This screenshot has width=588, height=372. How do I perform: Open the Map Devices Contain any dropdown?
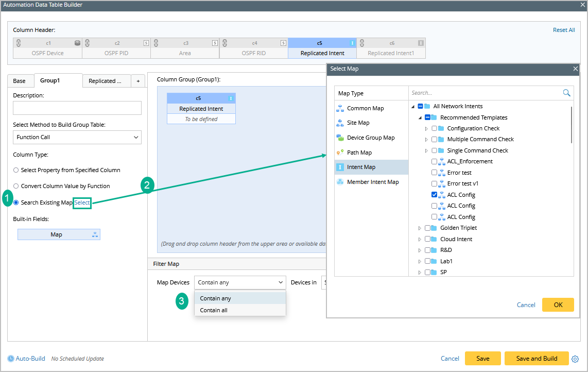240,283
